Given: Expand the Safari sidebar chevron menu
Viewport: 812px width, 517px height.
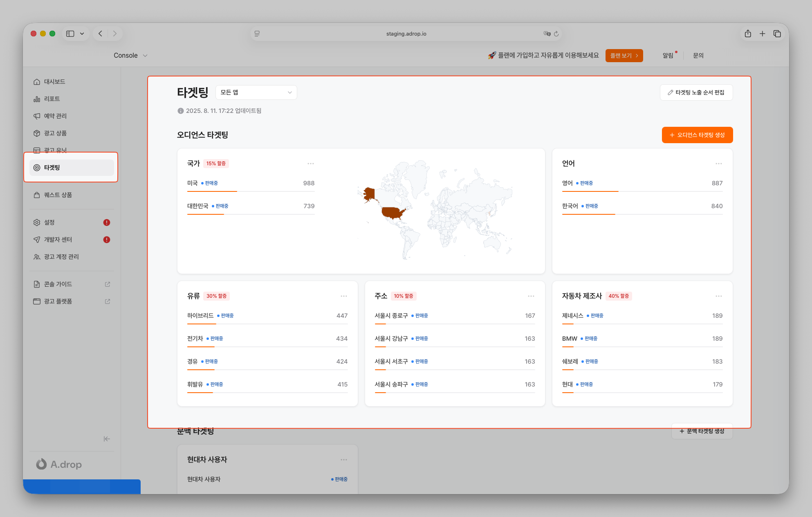Looking at the screenshot, I should (82, 34).
